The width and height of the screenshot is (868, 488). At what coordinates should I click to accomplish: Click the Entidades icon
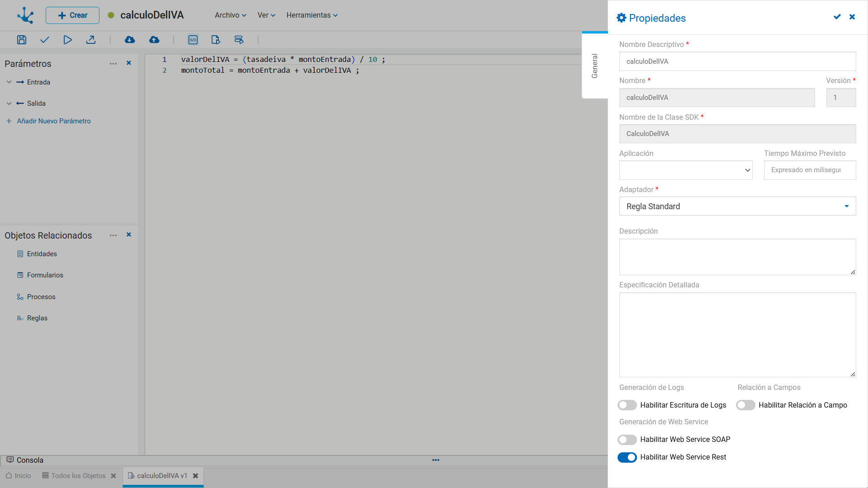20,254
